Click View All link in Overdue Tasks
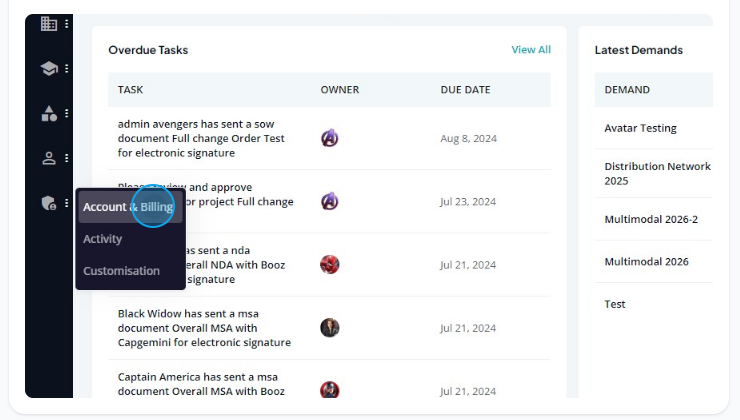Screen dimensions: 740x420 pos(530,50)
